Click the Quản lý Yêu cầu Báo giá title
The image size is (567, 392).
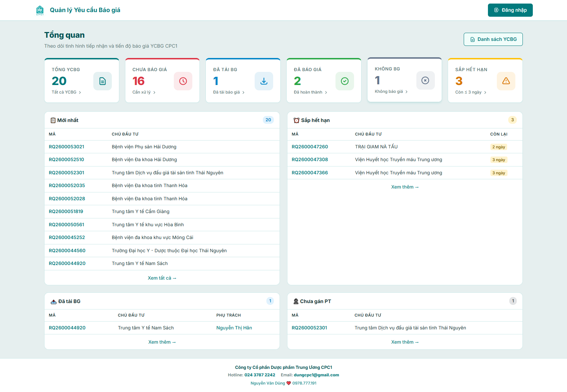click(x=85, y=10)
